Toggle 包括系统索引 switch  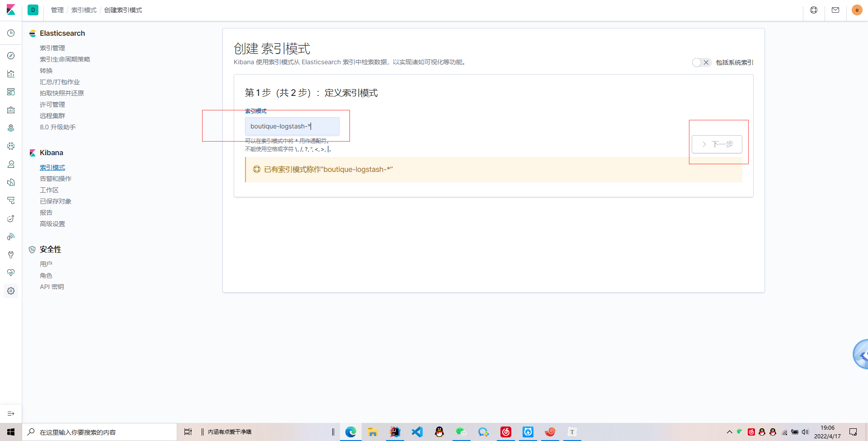click(x=702, y=62)
